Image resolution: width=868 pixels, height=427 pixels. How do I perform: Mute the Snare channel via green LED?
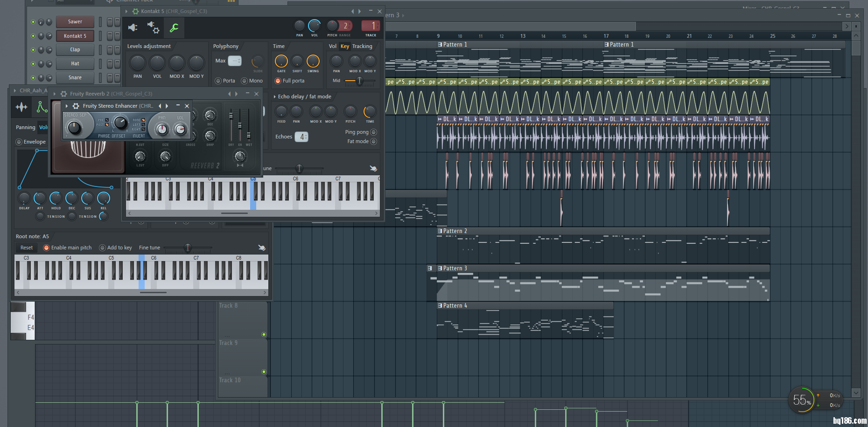tap(33, 78)
